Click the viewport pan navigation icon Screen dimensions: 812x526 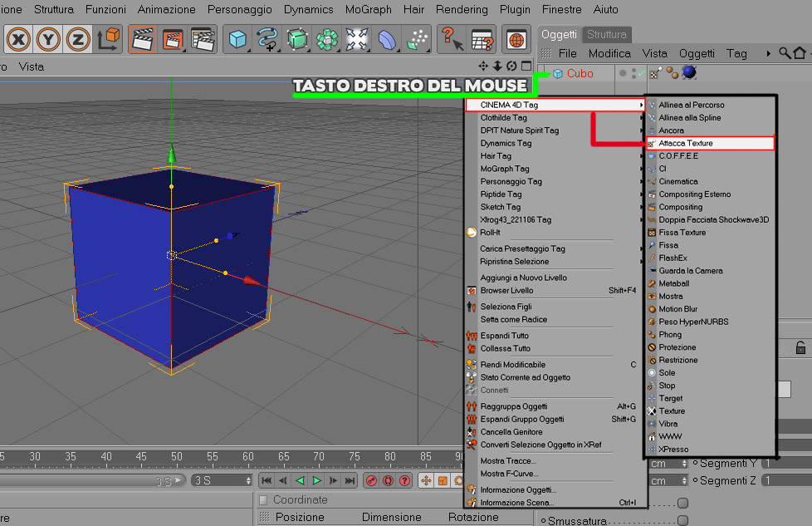(x=482, y=66)
